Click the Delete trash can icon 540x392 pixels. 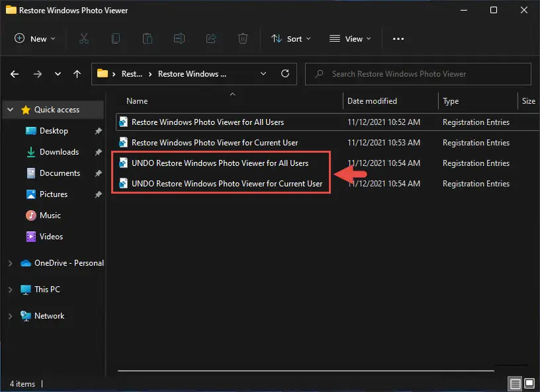tap(243, 38)
